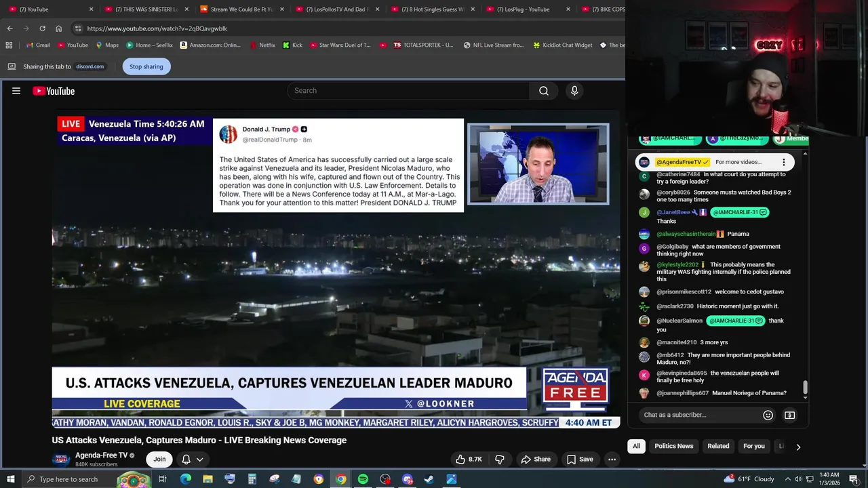Screen dimensions: 868x488
Task: Share the Agenda-Free TV video
Action: [536, 459]
